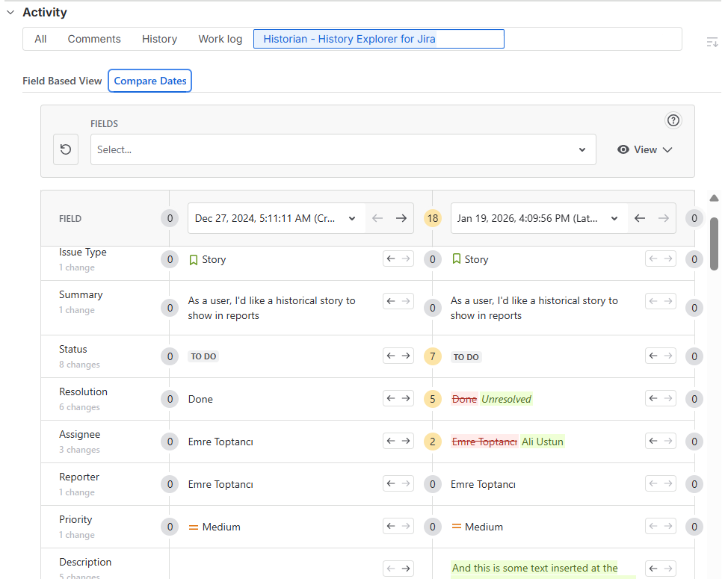Collapse the Activity section chevron
The width and height of the screenshot is (728, 579).
point(9,12)
